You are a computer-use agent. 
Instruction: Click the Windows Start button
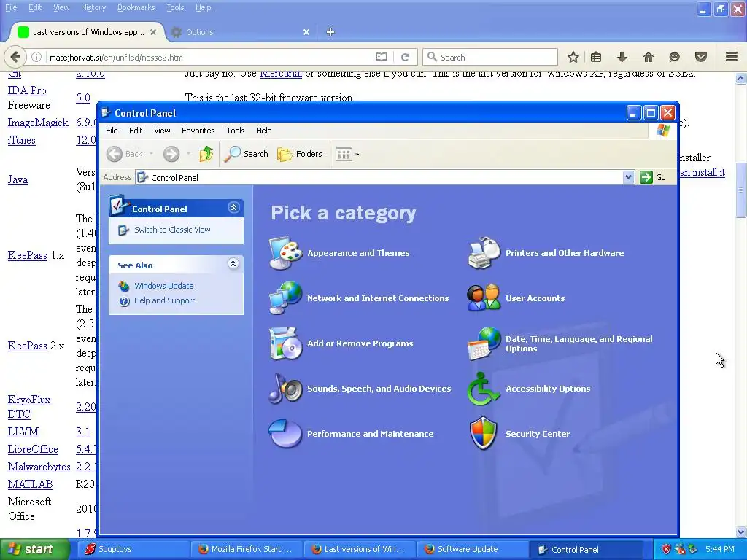pyautogui.click(x=34, y=550)
